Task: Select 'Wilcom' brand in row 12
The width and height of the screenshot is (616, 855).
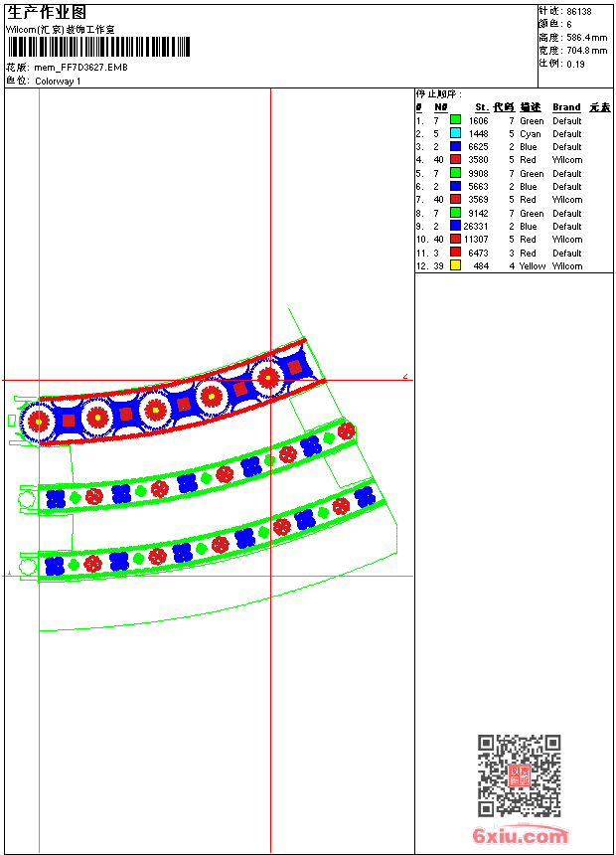Action: 567,266
